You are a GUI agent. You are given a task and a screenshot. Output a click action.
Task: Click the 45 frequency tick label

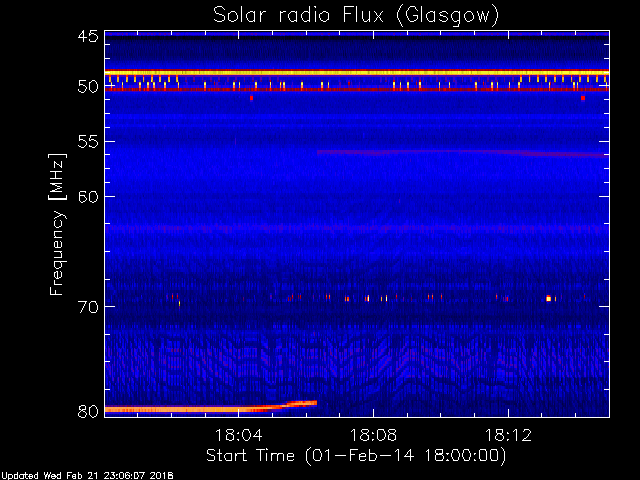pos(88,36)
